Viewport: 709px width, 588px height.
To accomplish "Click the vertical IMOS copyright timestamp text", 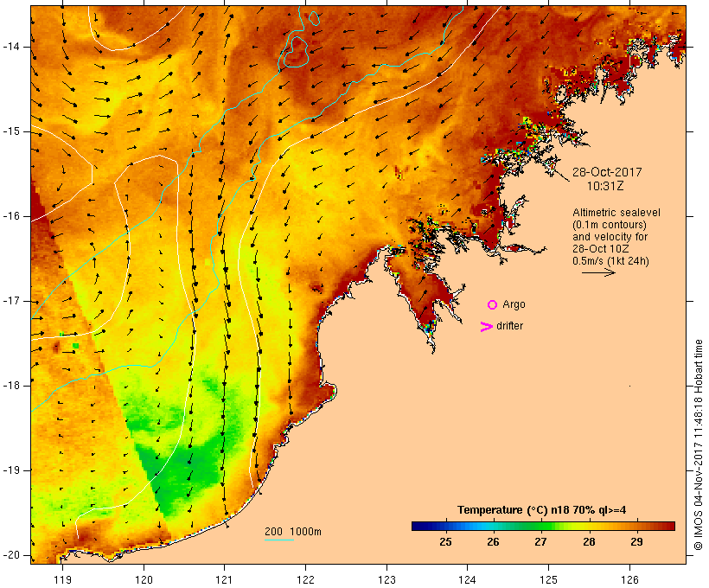I will click(698, 444).
